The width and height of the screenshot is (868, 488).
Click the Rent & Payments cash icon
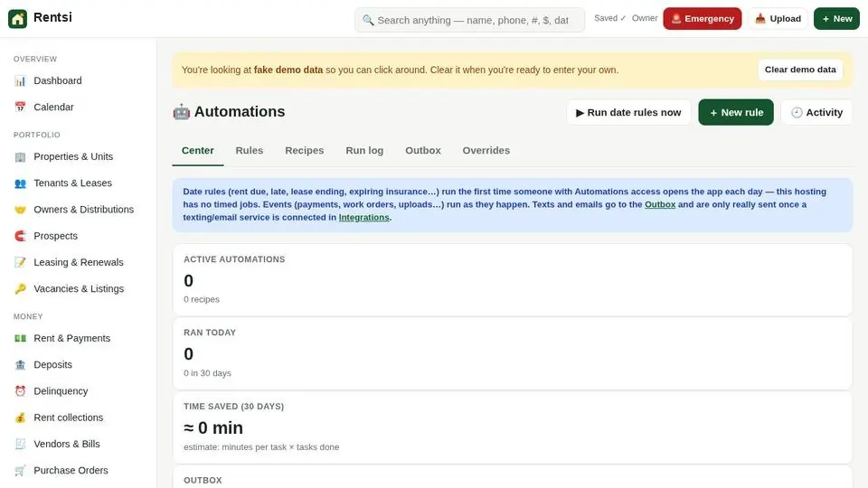tap(21, 338)
